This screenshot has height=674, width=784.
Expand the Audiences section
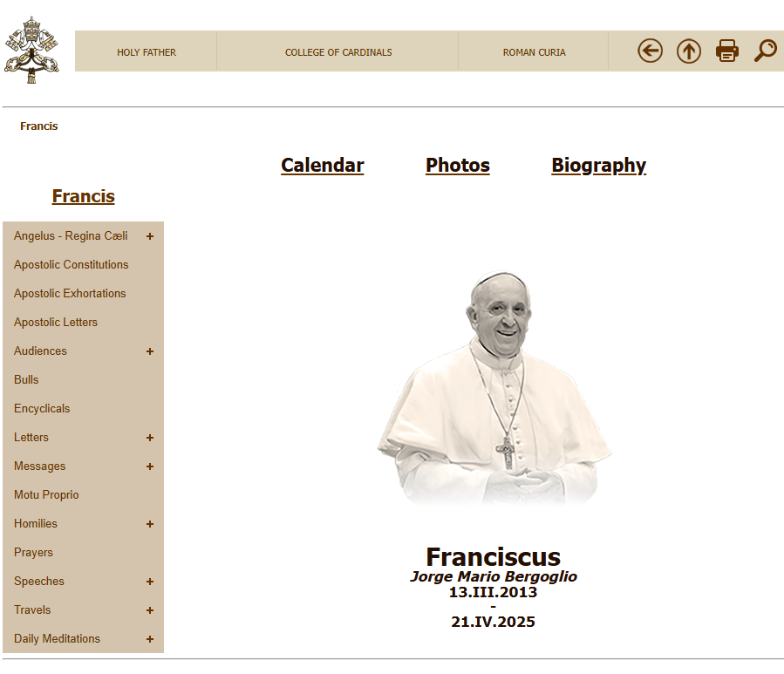(x=149, y=351)
